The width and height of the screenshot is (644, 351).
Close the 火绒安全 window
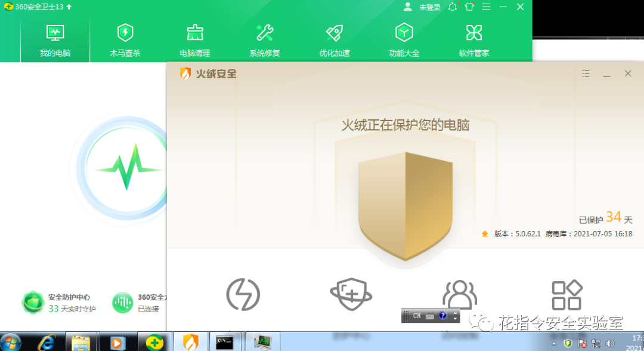pos(628,73)
